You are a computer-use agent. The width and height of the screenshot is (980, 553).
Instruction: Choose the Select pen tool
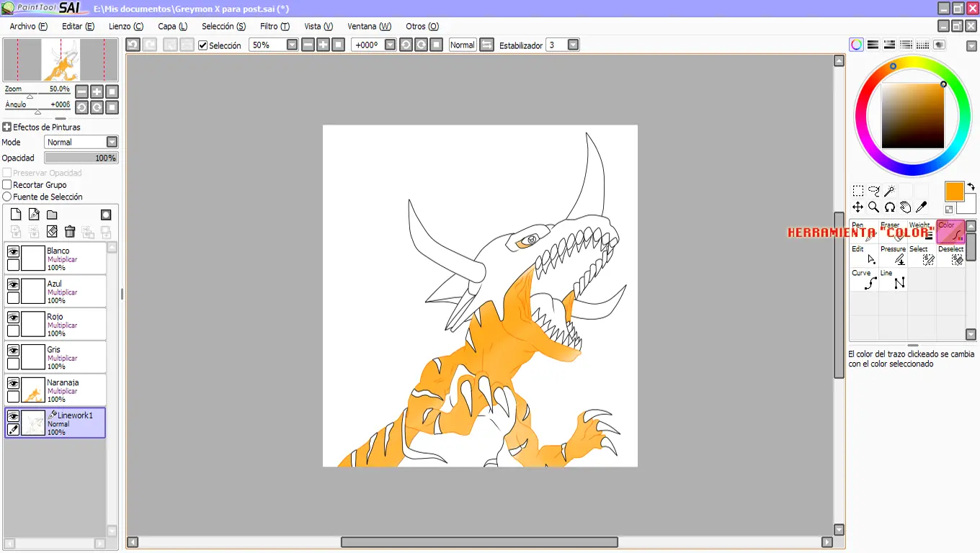[x=922, y=256]
